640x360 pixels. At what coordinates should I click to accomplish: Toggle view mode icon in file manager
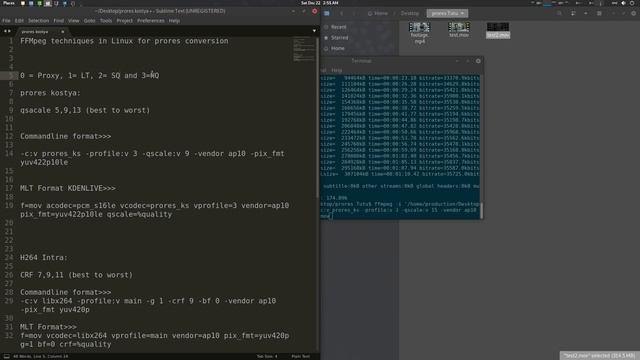[x=573, y=13]
